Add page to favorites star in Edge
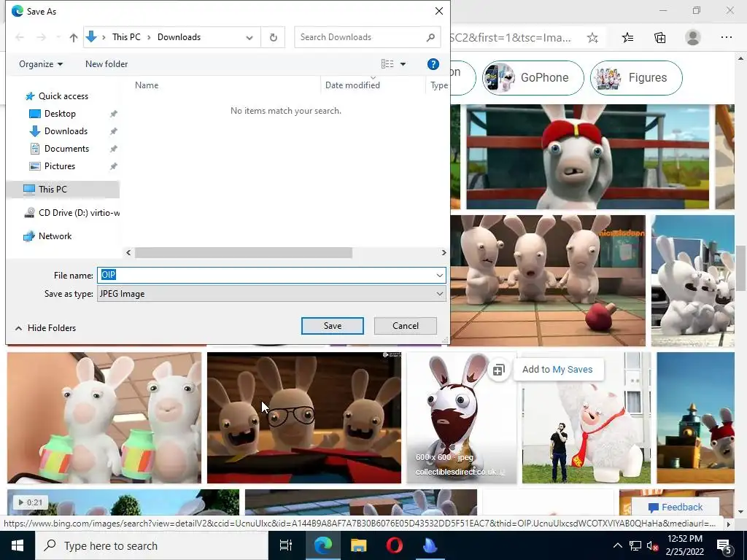The width and height of the screenshot is (747, 560). click(592, 38)
